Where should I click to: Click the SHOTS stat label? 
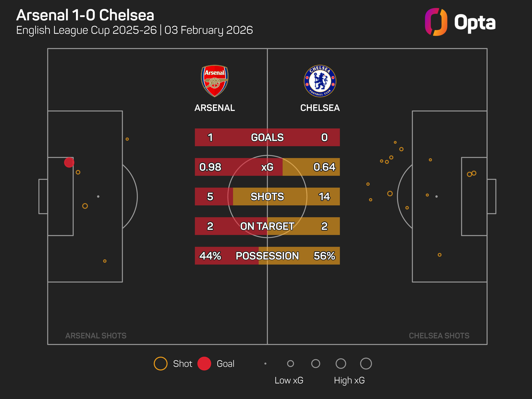tap(267, 196)
